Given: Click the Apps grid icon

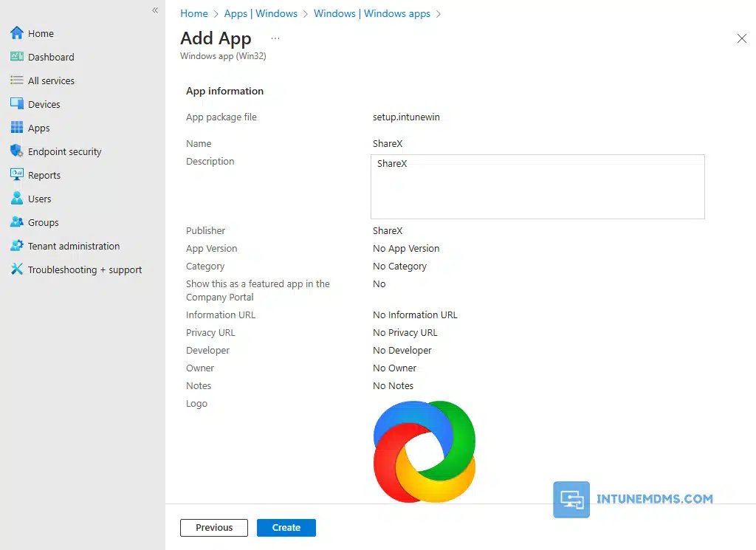Looking at the screenshot, I should tap(16, 128).
